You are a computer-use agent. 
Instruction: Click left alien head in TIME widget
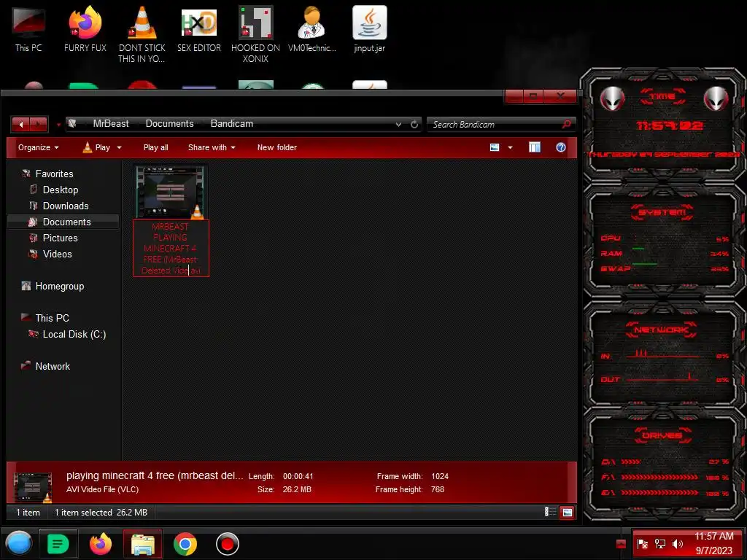[612, 99]
